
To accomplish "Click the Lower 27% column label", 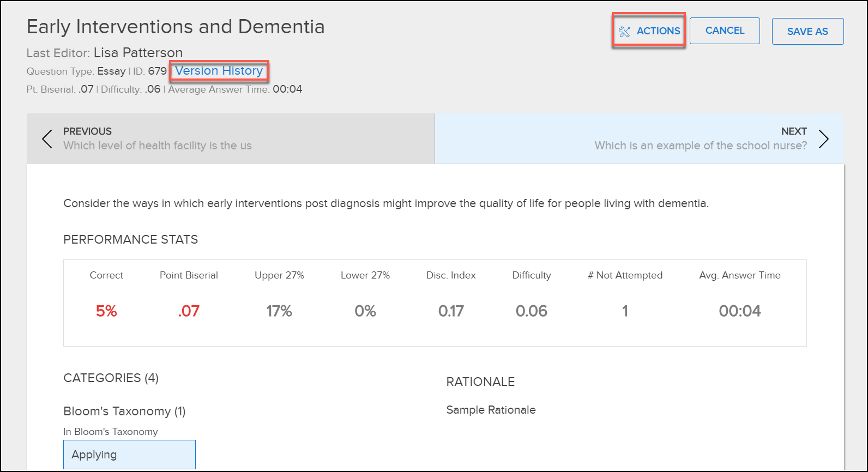I will click(365, 275).
